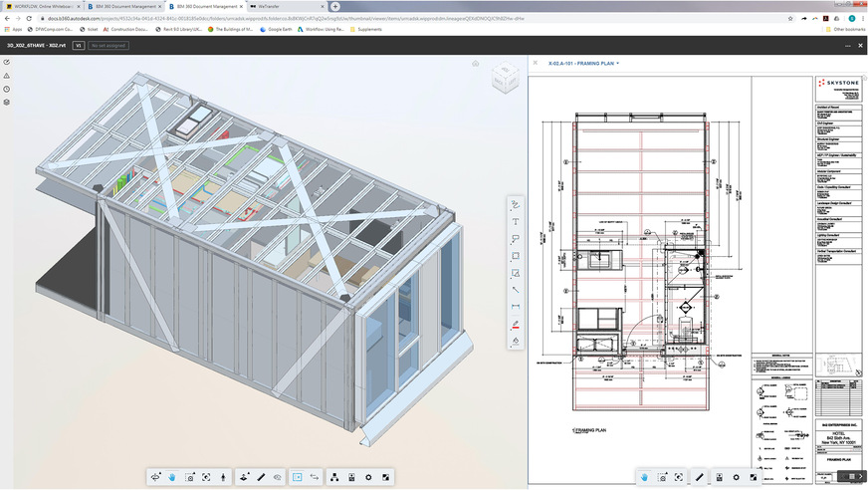Switch to the WORKFLOW Online Whiteboard tab
This screenshot has height=490, width=868.
coord(45,6)
